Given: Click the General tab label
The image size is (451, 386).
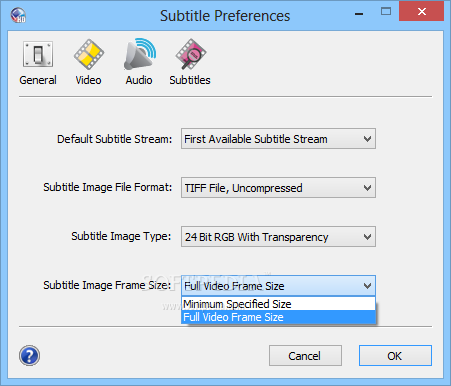Looking at the screenshot, I should 38,80.
